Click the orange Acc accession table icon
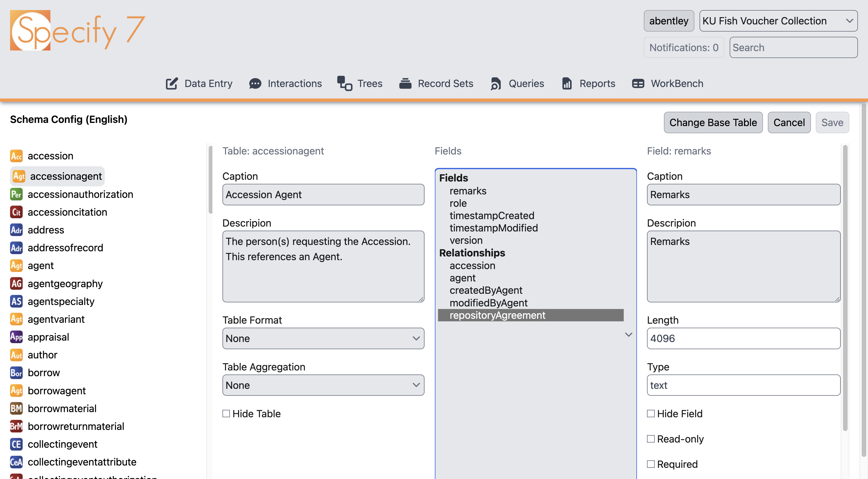 pos(16,156)
